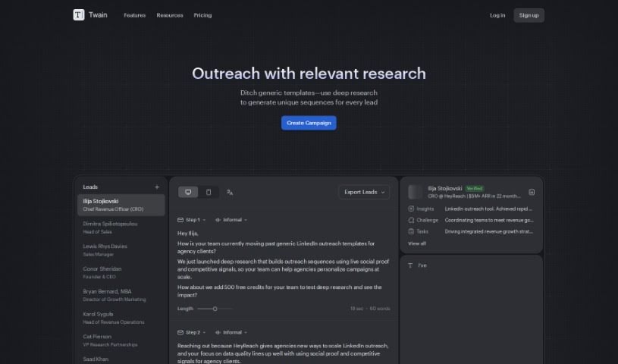Switch to desktop view icon

[188, 192]
